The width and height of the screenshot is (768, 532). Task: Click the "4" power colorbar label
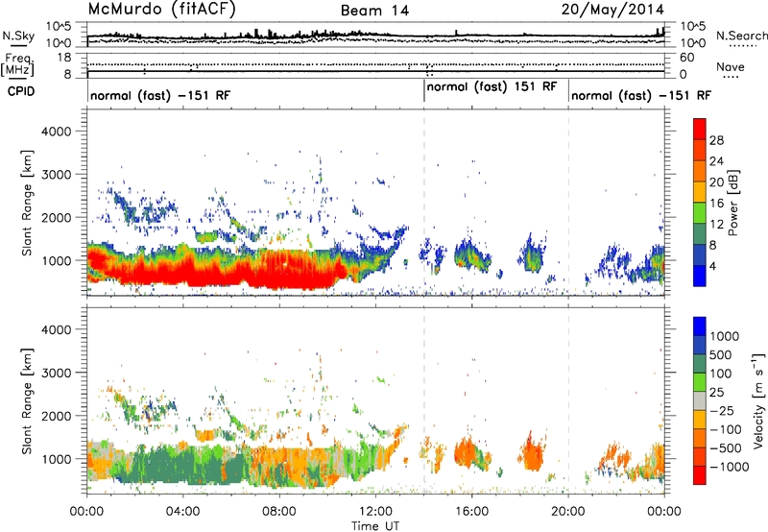(713, 267)
